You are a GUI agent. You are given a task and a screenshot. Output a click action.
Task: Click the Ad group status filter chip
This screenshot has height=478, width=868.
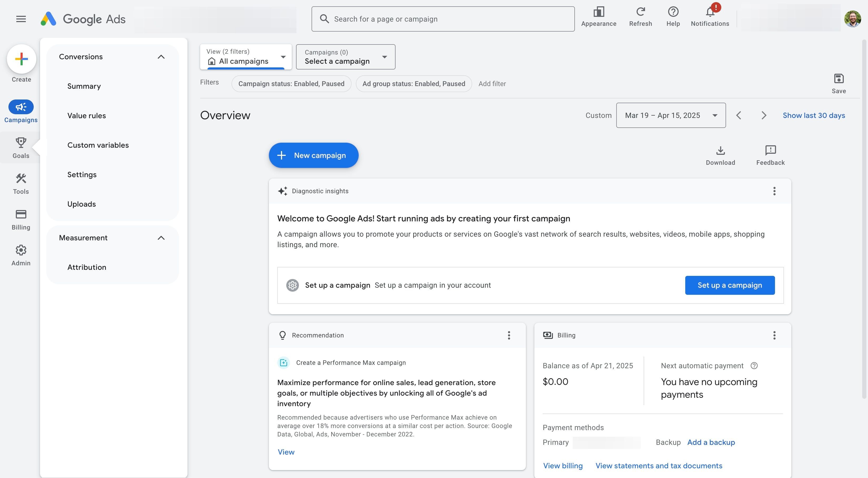(x=414, y=83)
